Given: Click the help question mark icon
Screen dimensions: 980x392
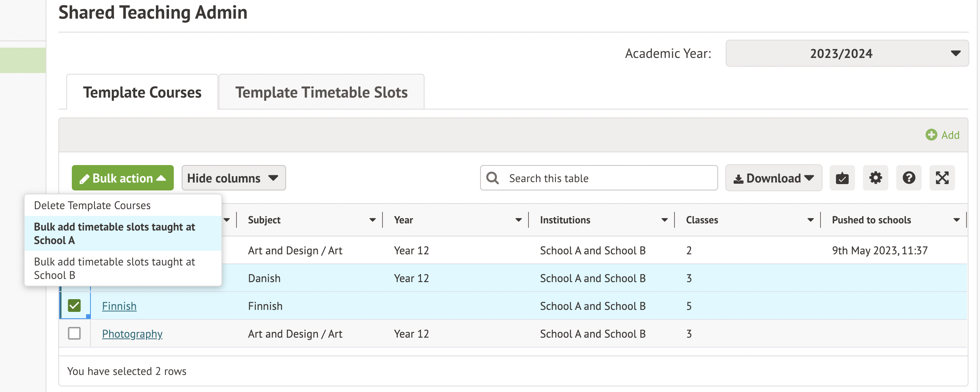Looking at the screenshot, I should [x=909, y=178].
